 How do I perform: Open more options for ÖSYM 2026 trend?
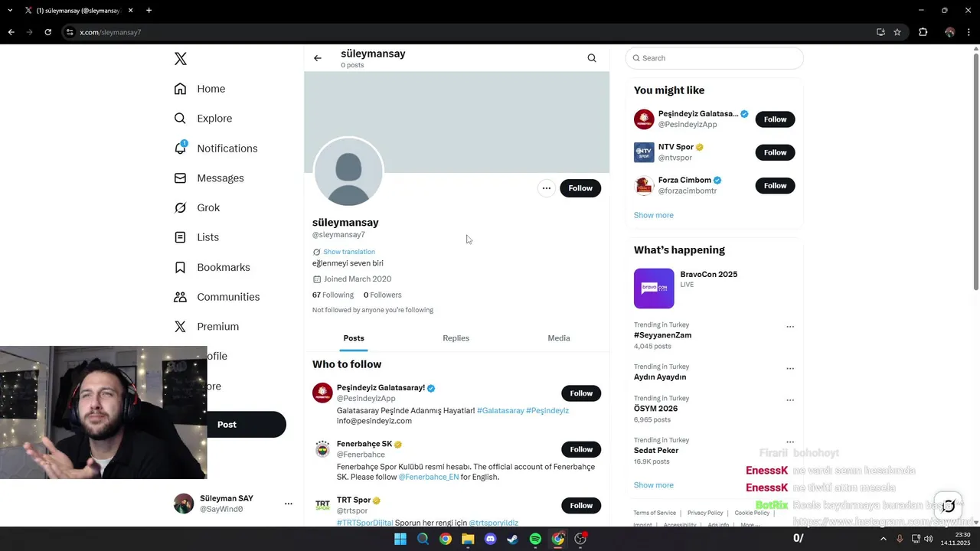click(790, 400)
